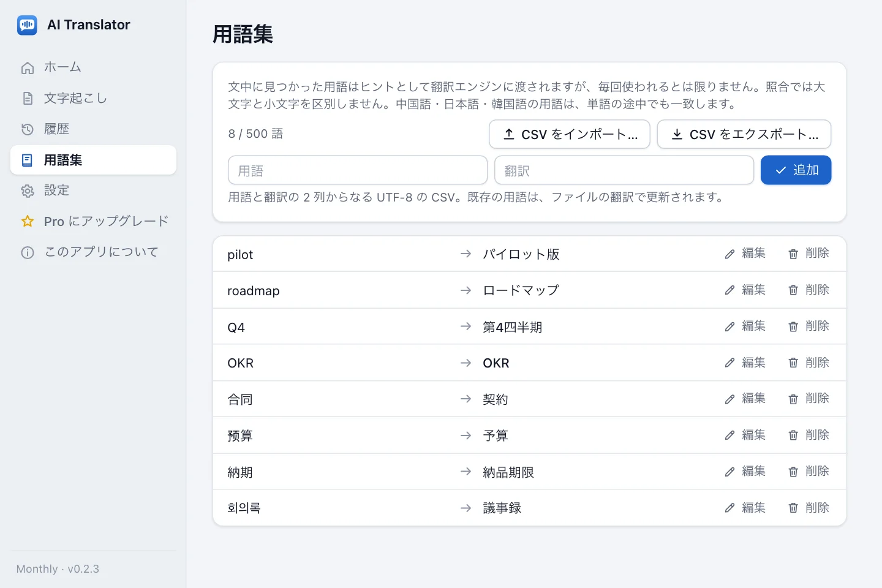Focus the 翻訳 input field

tap(624, 170)
